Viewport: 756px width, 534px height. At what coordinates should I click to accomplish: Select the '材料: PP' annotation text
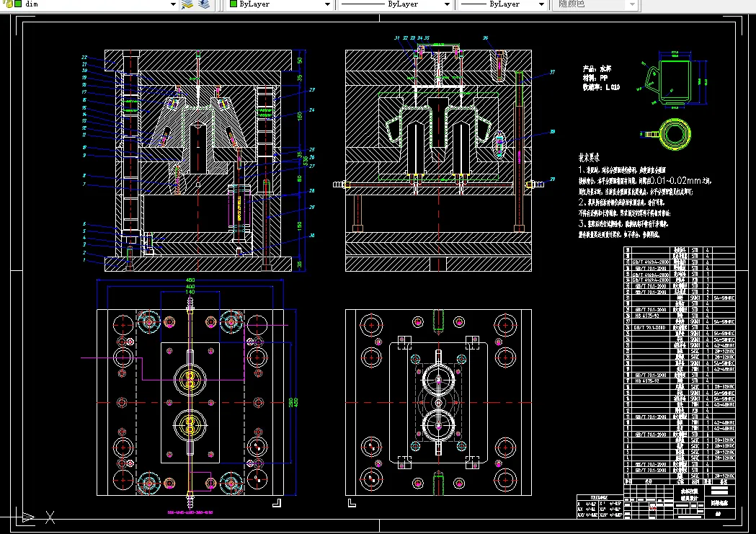595,78
